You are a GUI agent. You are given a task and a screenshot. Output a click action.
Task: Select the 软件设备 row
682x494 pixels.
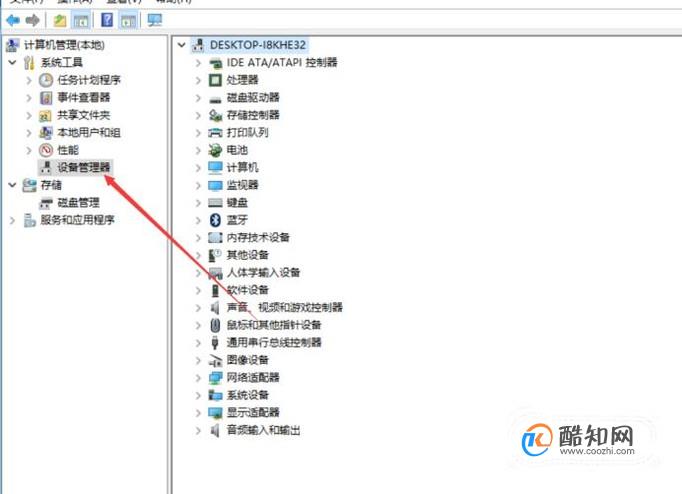coord(247,290)
